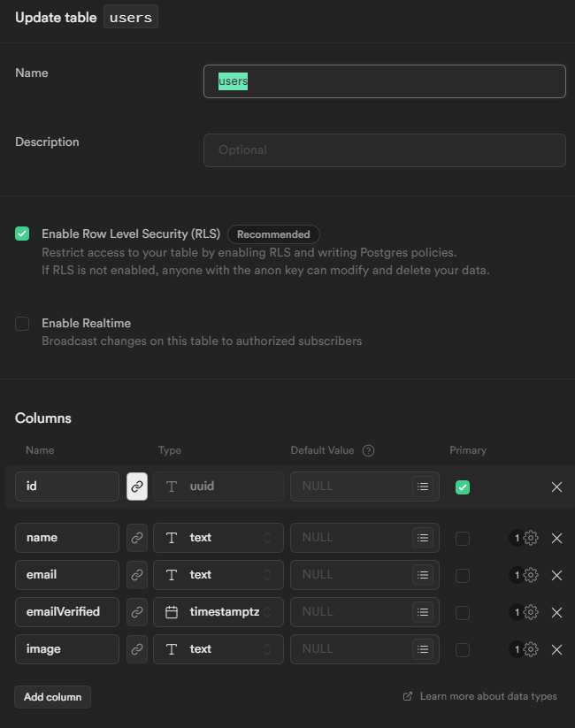The width and height of the screenshot is (575, 728).
Task: Open default value suggestions for the id column
Action: 423,487
